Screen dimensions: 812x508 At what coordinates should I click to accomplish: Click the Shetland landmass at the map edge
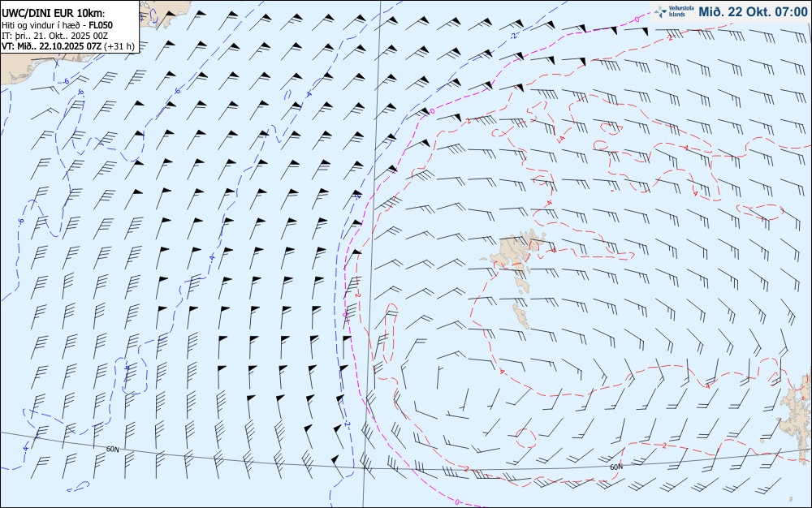pyautogui.click(x=796, y=416)
